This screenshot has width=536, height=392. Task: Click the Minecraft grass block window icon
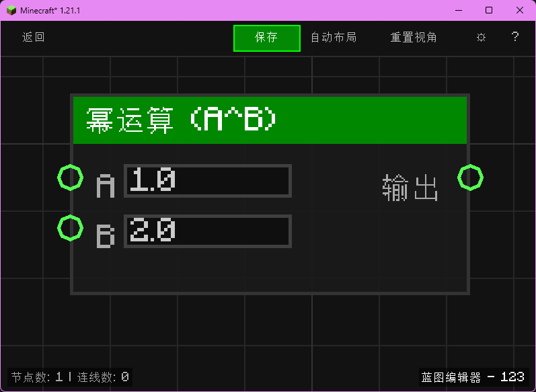[11, 10]
